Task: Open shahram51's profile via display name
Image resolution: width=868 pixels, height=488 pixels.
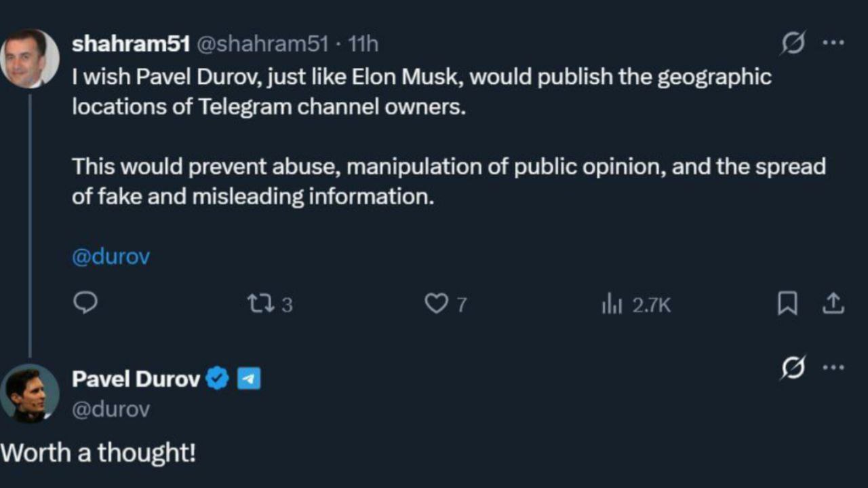Action: [x=130, y=44]
